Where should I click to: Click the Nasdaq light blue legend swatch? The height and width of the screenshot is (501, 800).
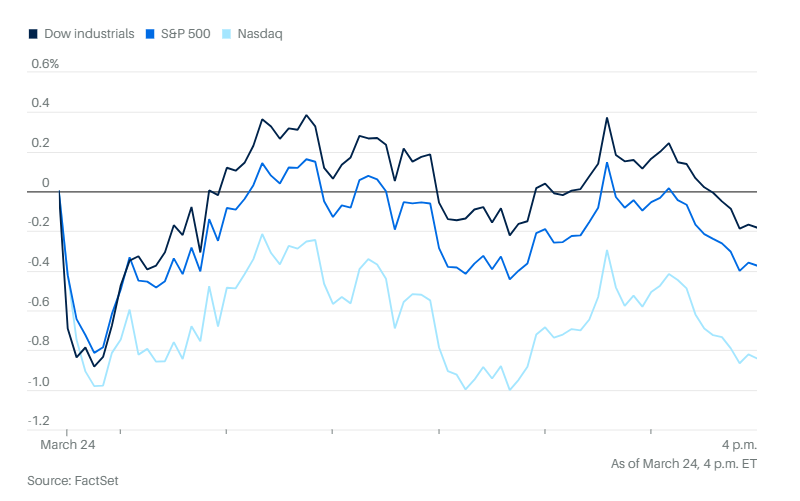tap(227, 33)
